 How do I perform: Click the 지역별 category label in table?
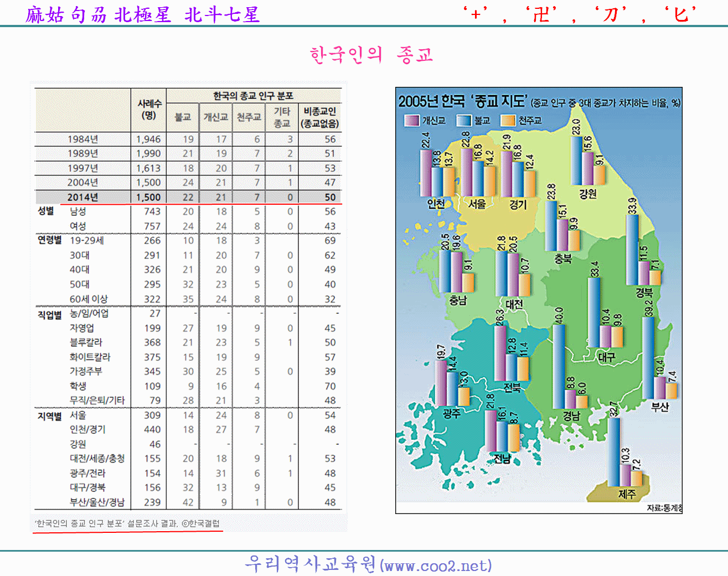pos(49,416)
